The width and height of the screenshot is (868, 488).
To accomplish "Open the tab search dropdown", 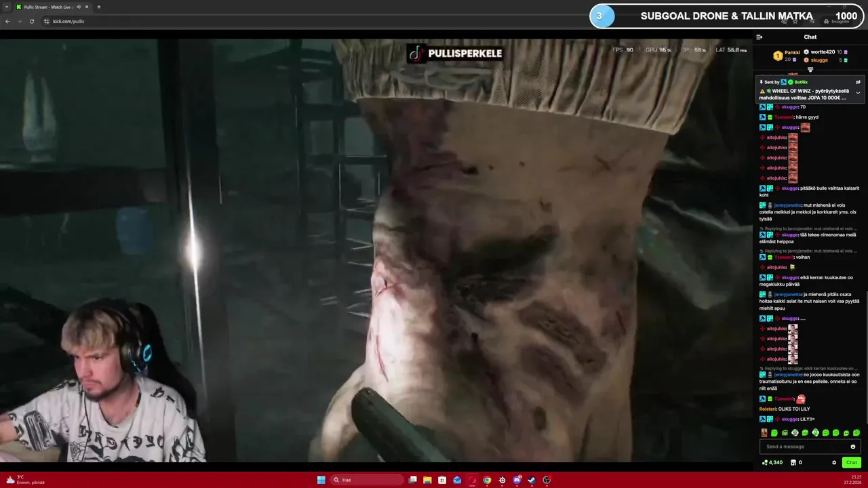I will click(7, 7).
